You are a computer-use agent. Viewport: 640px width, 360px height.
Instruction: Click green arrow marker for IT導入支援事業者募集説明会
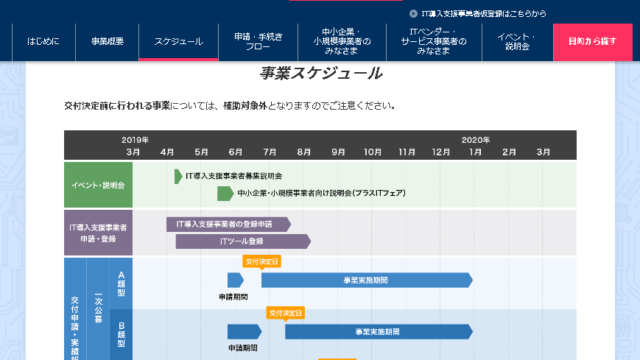(178, 176)
